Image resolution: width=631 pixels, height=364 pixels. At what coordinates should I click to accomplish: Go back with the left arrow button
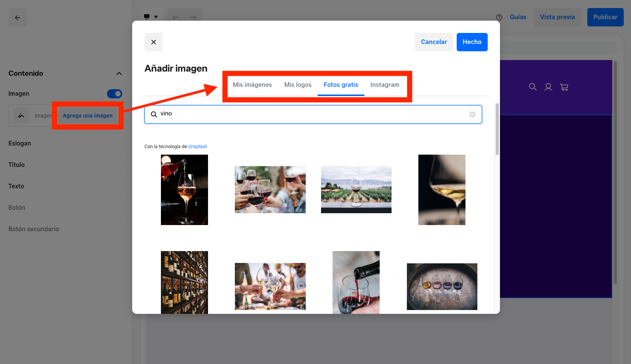[x=18, y=18]
